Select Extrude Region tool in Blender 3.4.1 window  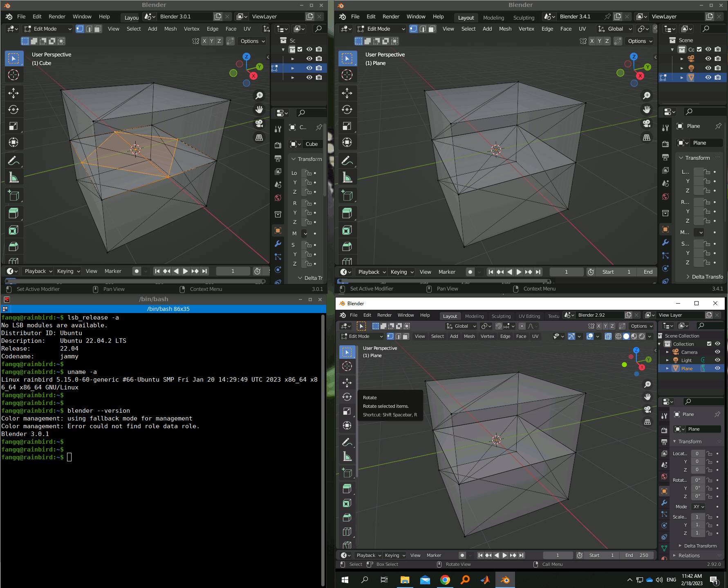click(347, 213)
